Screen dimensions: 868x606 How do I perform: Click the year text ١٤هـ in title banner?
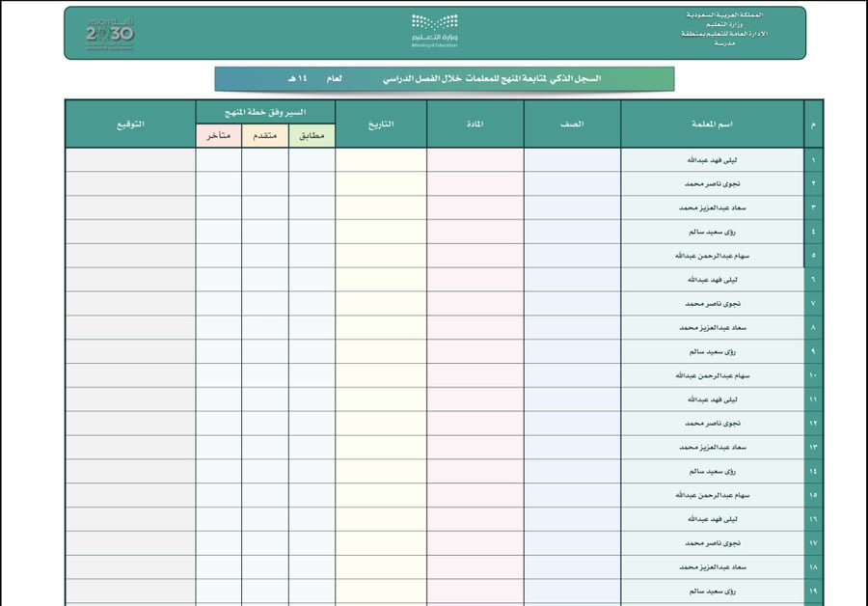297,79
